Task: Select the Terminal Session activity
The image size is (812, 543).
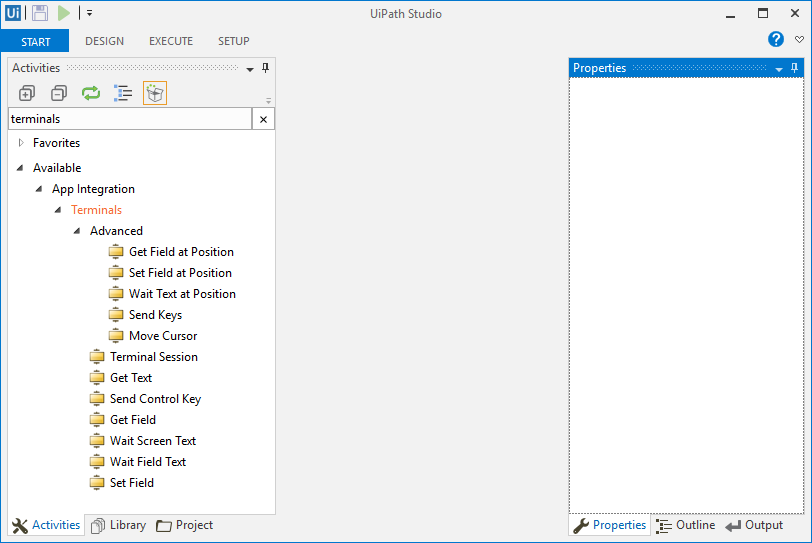Action: click(154, 357)
